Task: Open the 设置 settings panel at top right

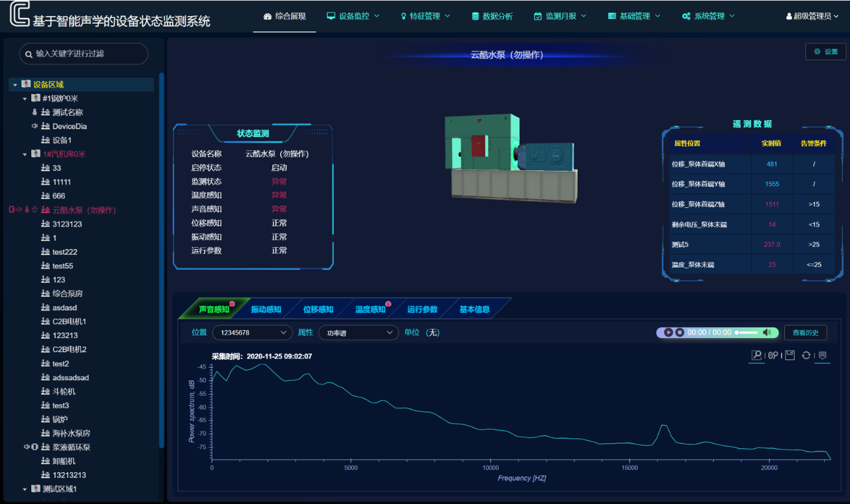Action: coord(825,50)
